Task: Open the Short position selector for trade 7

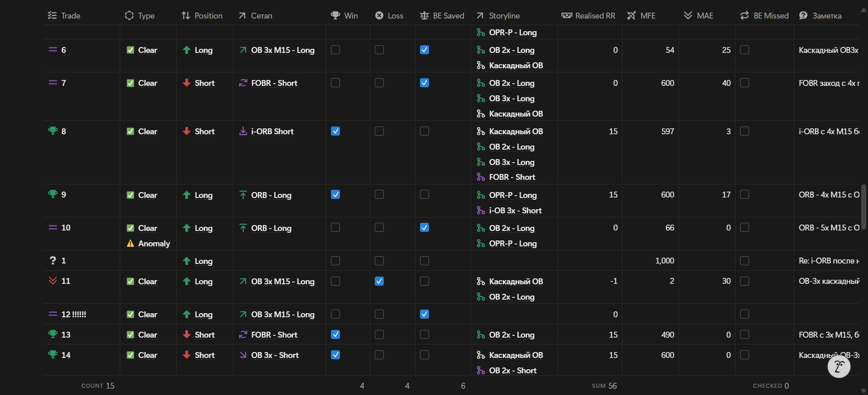Action: [x=198, y=83]
